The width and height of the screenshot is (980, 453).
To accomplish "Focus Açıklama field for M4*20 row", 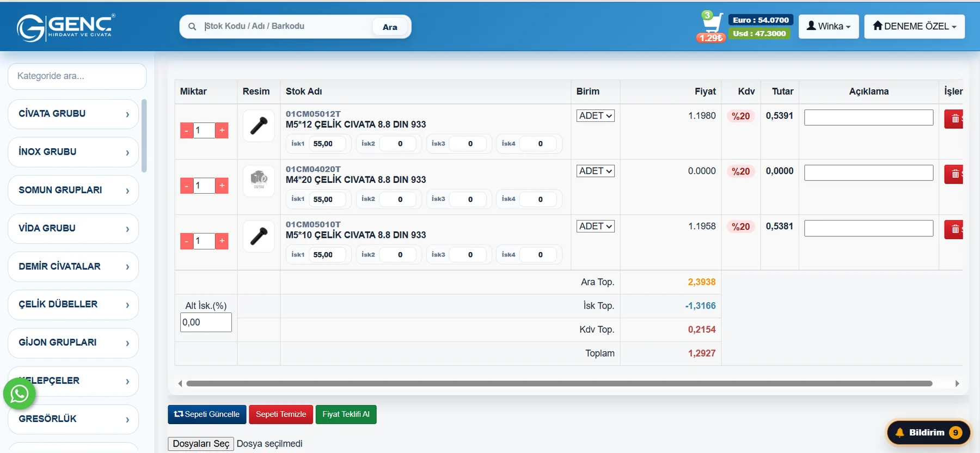I will tap(868, 173).
